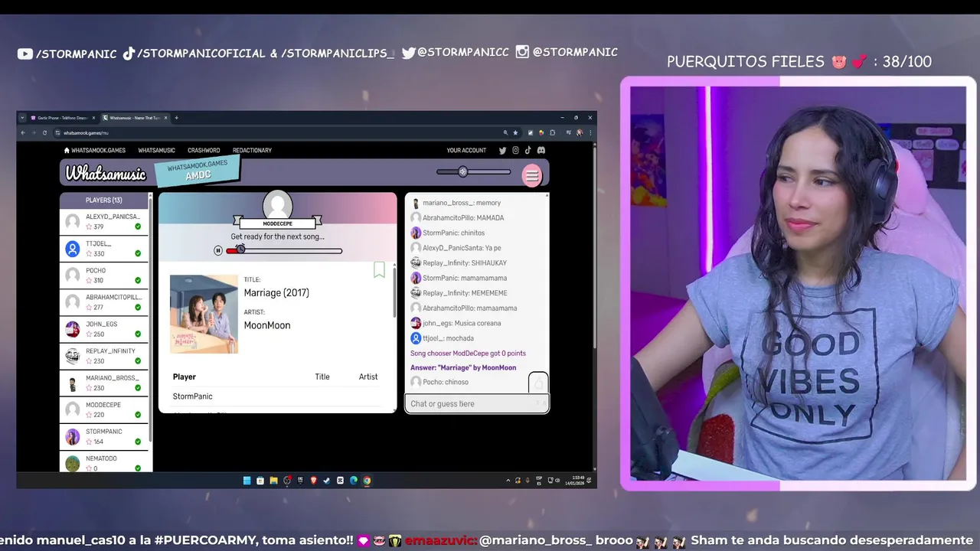
Task: Open a new browser tab
Action: tap(176, 118)
